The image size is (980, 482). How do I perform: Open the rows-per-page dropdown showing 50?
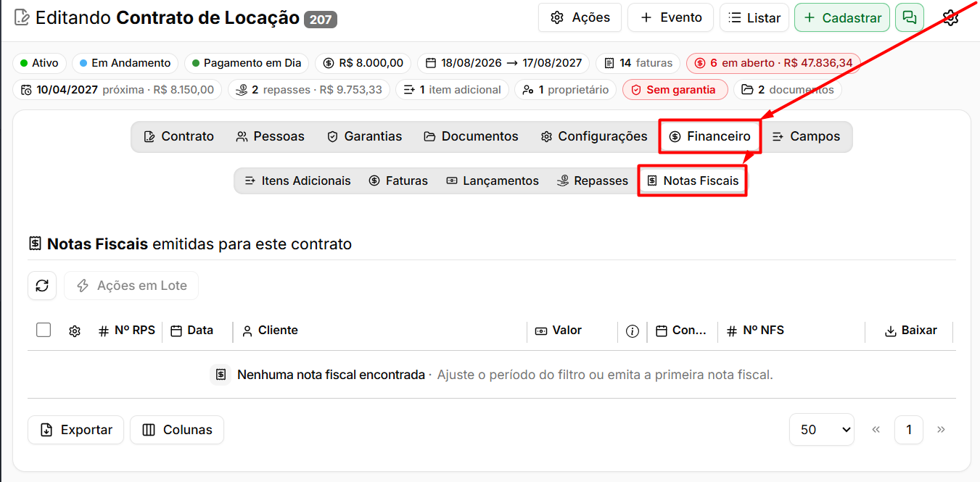822,430
